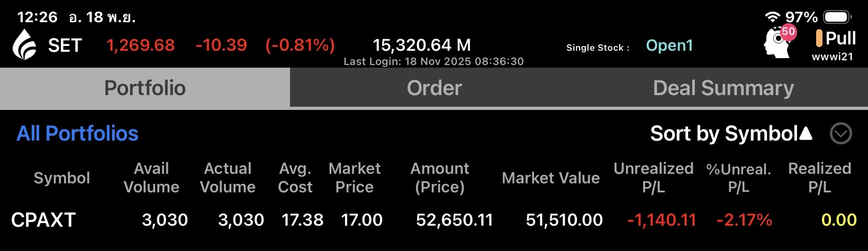The width and height of the screenshot is (868, 251).
Task: Toggle the Pull refresh mode indicator
Action: click(836, 38)
